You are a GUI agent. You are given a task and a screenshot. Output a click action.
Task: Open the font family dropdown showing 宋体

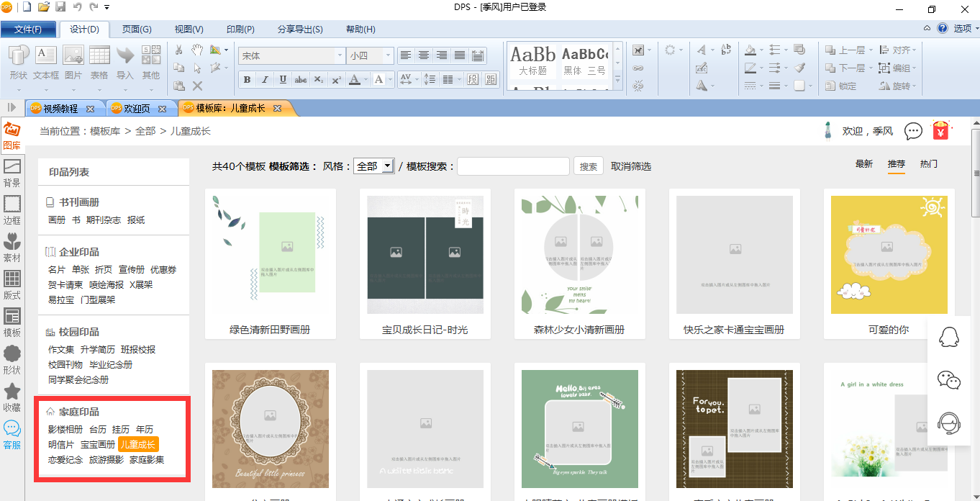coord(291,55)
